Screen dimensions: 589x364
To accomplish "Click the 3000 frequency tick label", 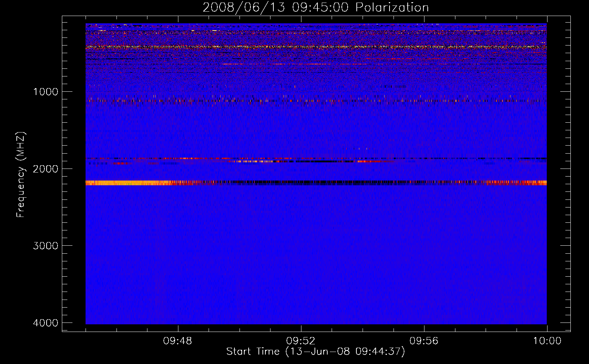I will [x=46, y=246].
